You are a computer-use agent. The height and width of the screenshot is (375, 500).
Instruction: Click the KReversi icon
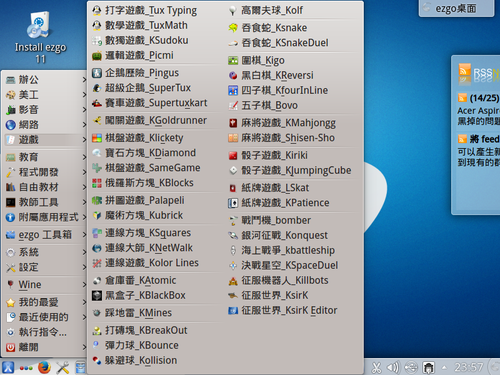click(x=233, y=76)
